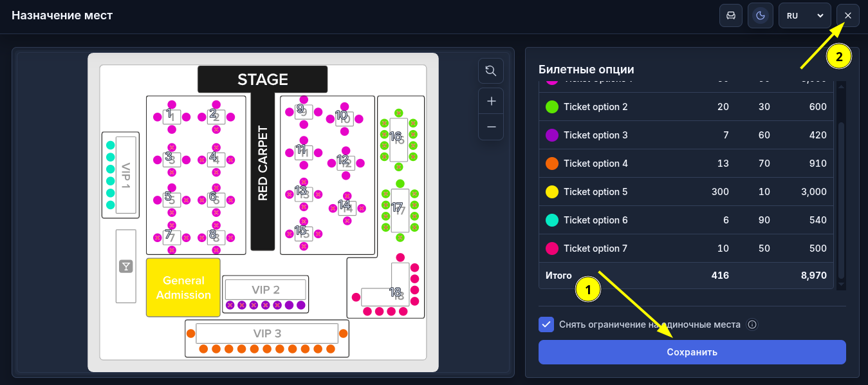Click the orange Ticket option 4 swatch
868x385 pixels.
(x=551, y=164)
